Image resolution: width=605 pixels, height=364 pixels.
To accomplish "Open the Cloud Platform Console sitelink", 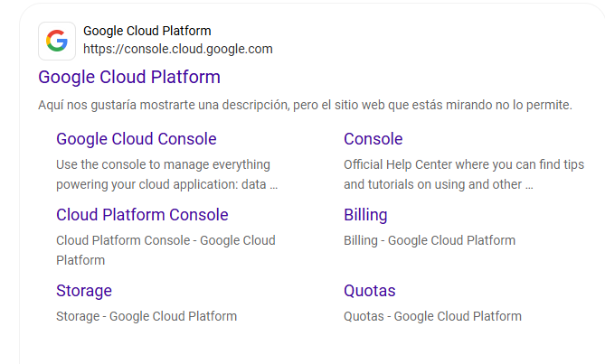I will [142, 215].
